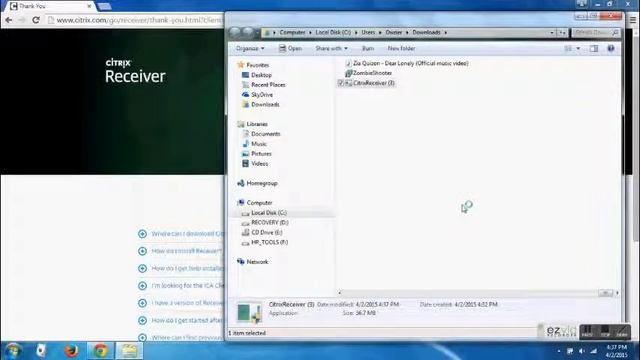Click the volume icon in the system tray
Viewport: 640px width, 360px height.
coord(582,351)
